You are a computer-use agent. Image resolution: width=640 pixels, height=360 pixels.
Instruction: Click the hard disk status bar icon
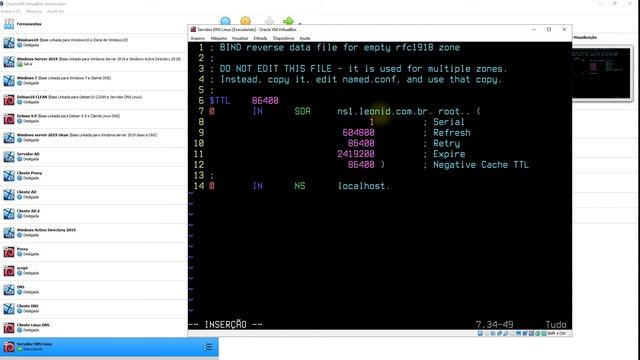tap(480, 333)
